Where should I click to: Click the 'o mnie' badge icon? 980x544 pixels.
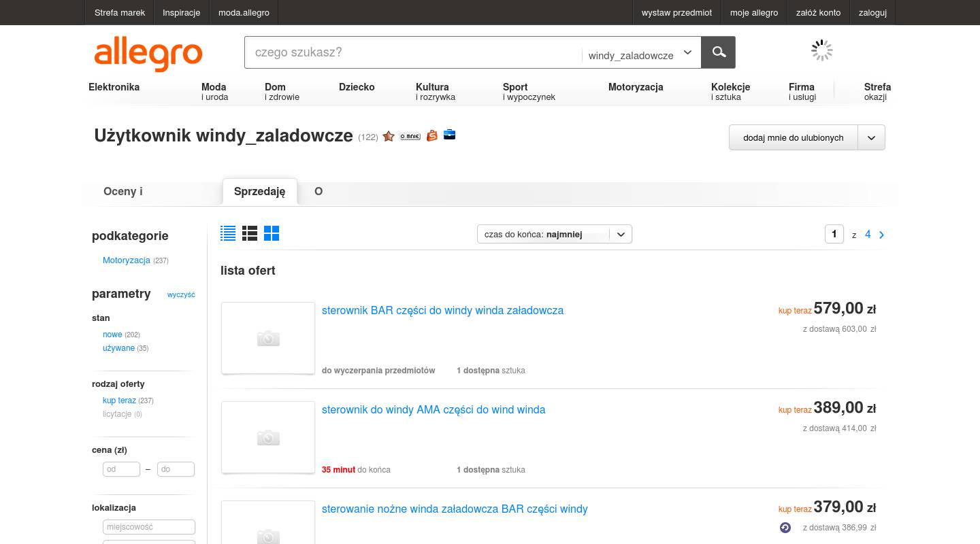point(410,136)
